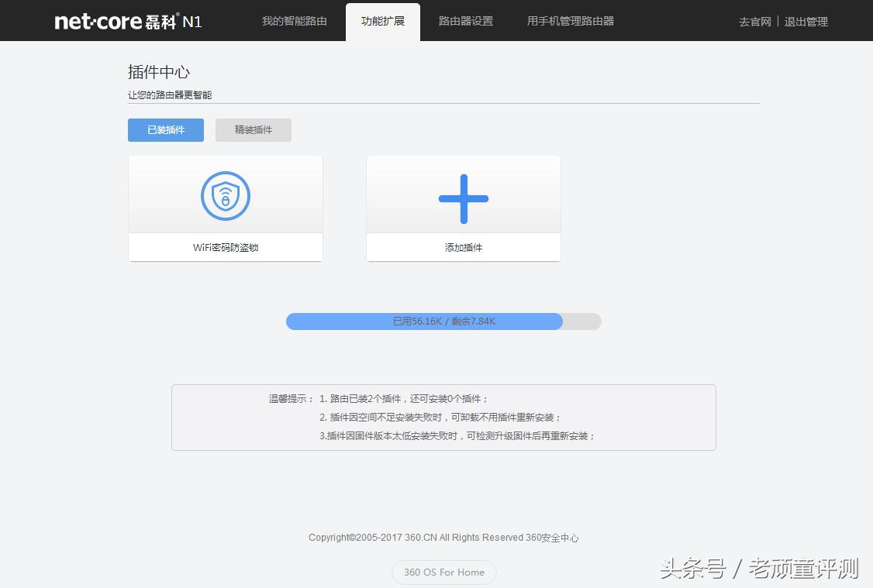
Task: Click 退出管理 to log out
Action: coord(806,22)
